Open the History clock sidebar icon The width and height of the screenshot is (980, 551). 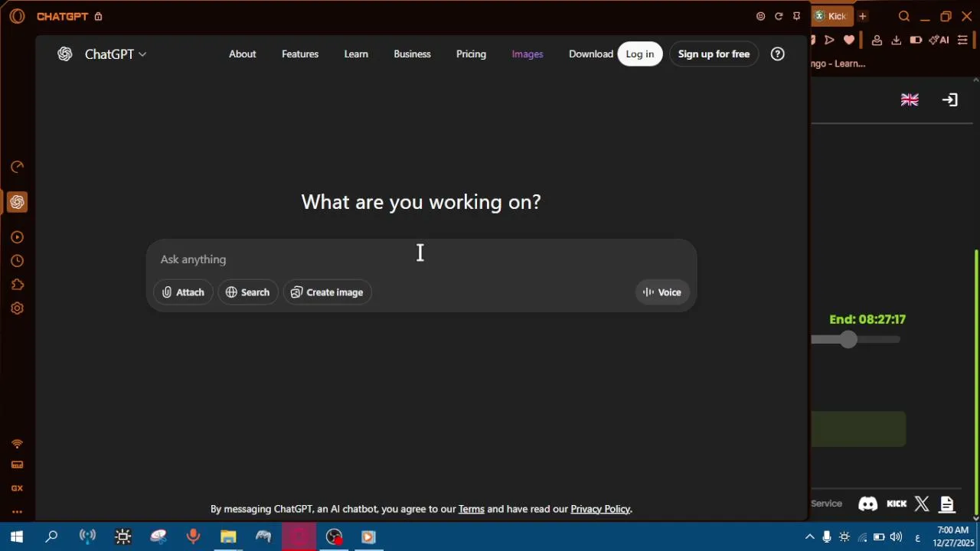17,261
